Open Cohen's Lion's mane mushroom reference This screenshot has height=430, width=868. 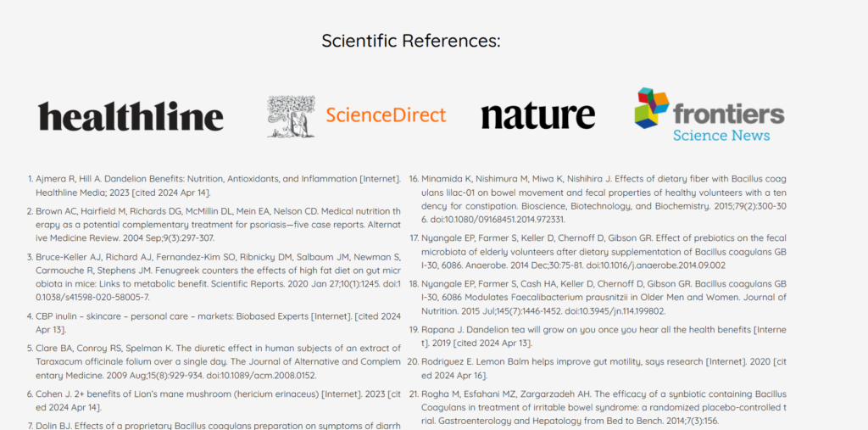click(x=214, y=400)
